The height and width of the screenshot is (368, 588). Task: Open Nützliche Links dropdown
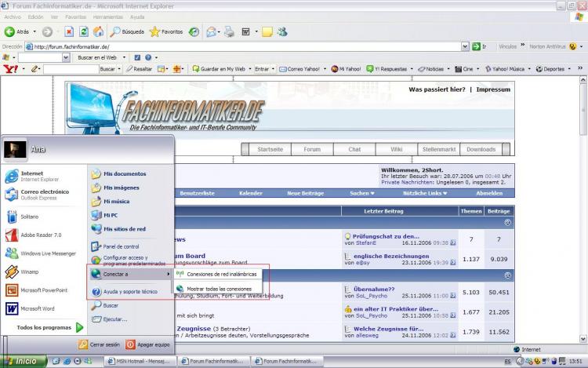pos(425,193)
